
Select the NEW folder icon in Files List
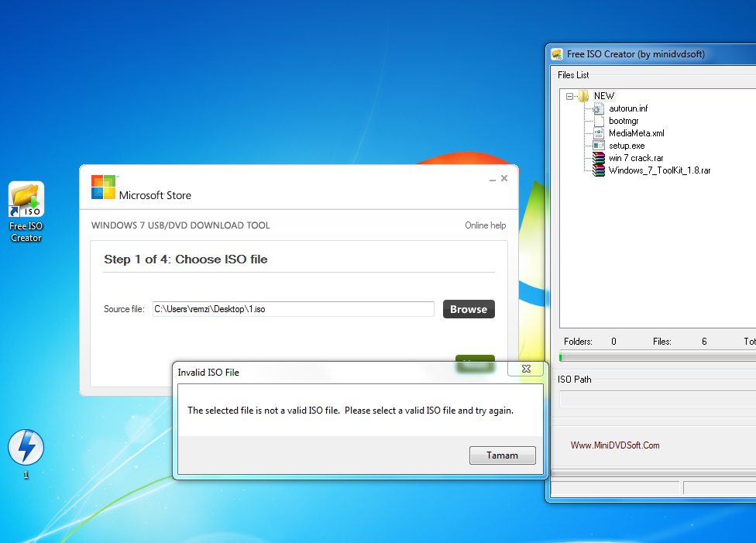click(583, 96)
